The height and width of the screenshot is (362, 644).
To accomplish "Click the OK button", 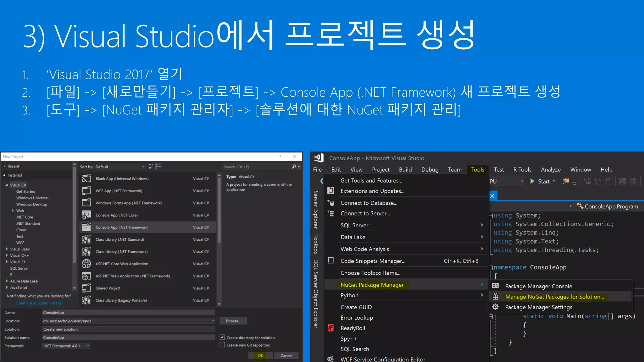I will coord(260,355).
